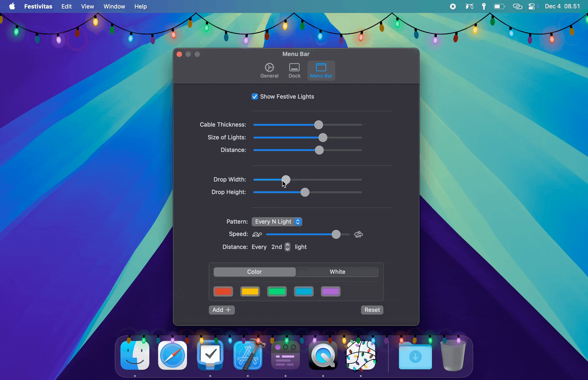The height and width of the screenshot is (380, 588).
Task: Open the Window menu
Action: pos(114,6)
